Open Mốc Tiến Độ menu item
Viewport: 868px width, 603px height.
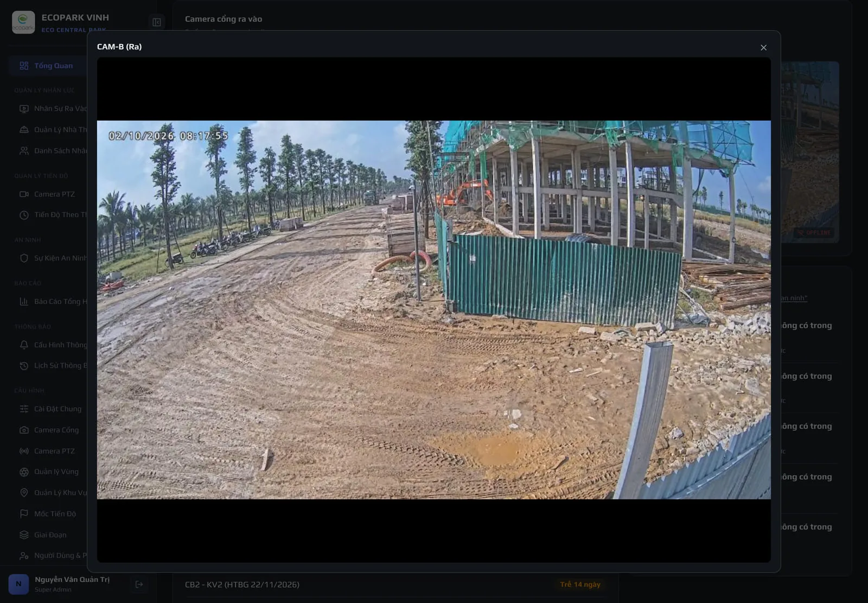[x=48, y=514]
